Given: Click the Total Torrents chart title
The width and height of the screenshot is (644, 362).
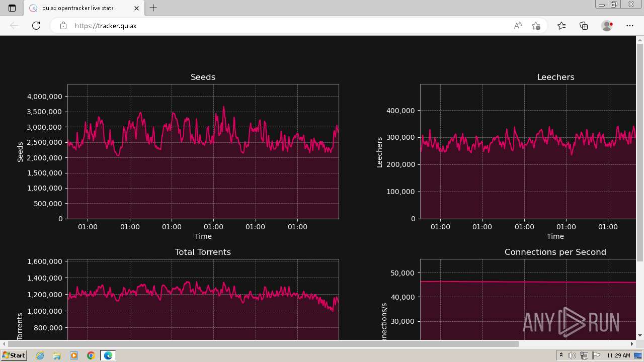Looking at the screenshot, I should [x=203, y=252].
